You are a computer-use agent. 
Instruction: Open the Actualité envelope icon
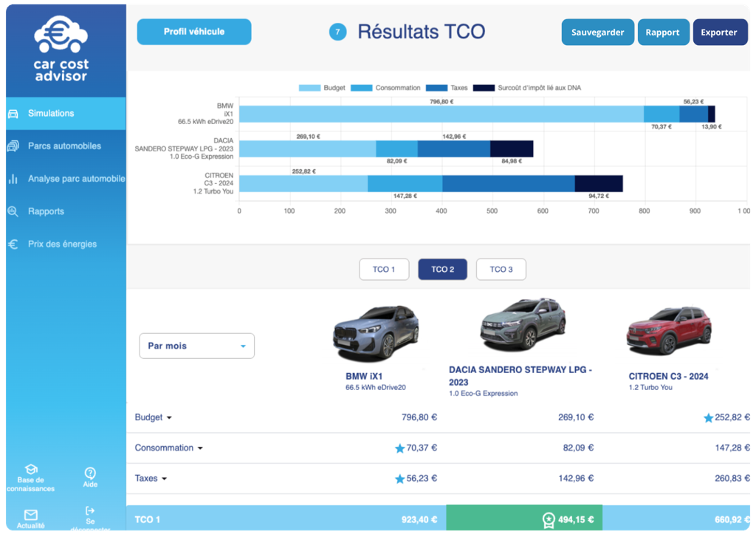tap(31, 515)
